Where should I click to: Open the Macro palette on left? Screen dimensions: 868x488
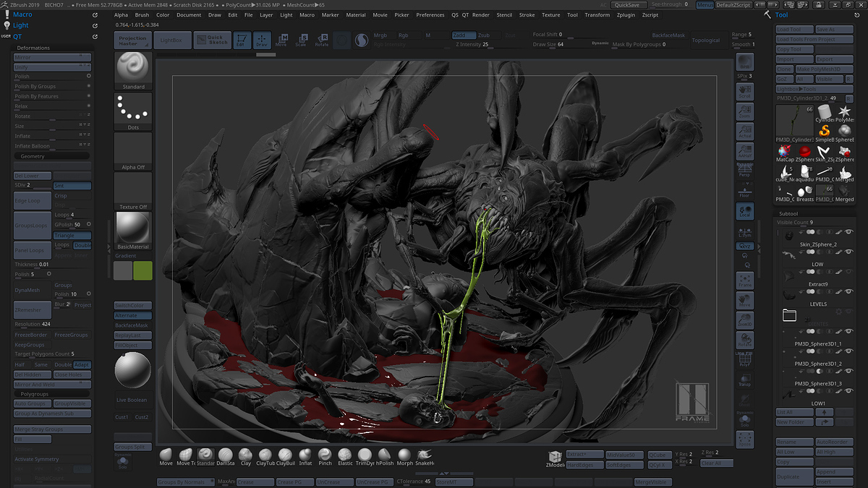pyautogui.click(x=22, y=14)
